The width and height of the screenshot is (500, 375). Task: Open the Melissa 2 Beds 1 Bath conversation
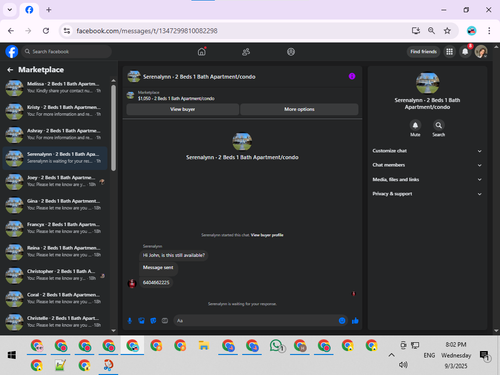pos(55,88)
